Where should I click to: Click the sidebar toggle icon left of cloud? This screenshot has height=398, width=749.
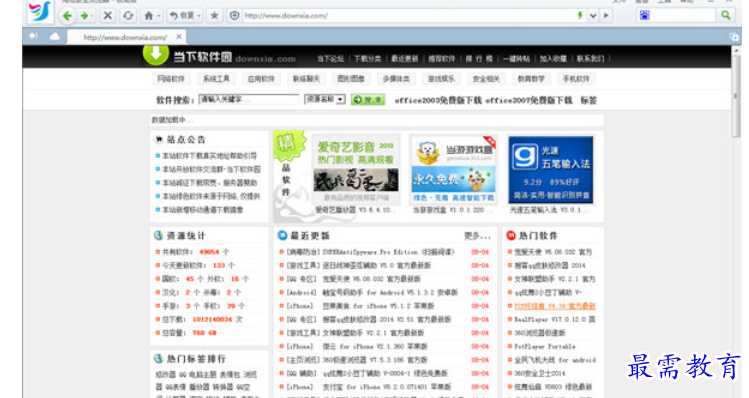pyautogui.click(x=33, y=36)
